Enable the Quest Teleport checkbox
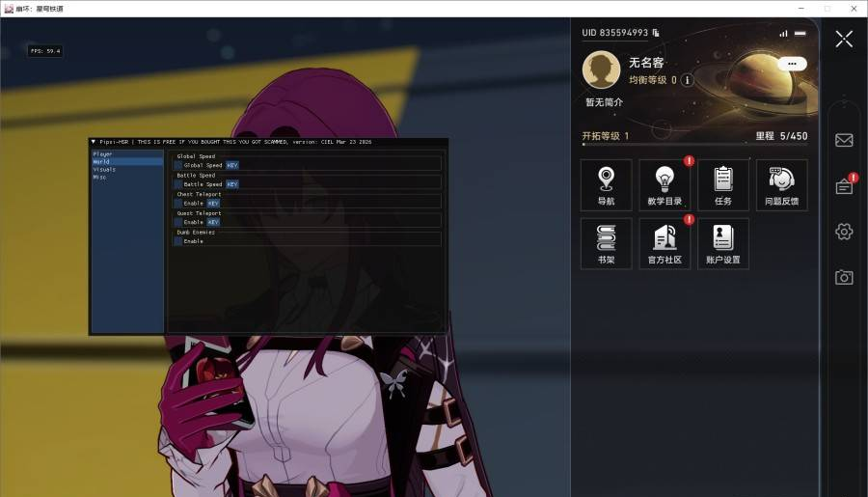This screenshot has height=497, width=868. (178, 222)
